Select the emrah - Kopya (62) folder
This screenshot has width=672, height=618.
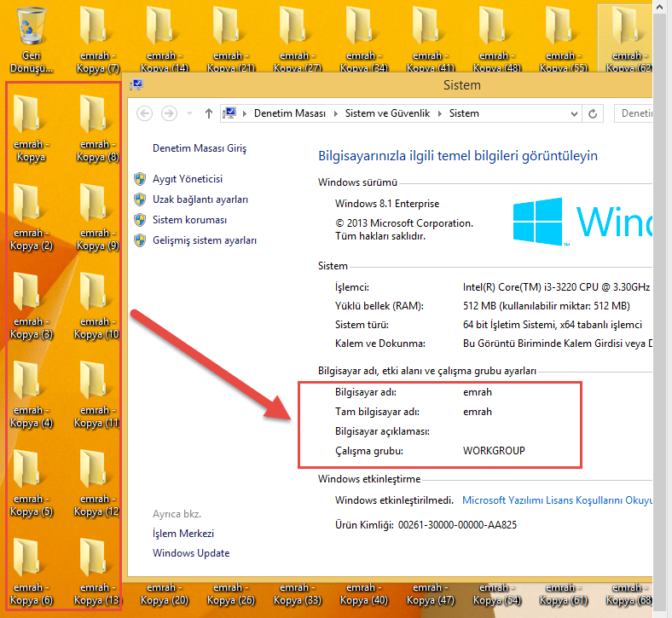tap(626, 39)
